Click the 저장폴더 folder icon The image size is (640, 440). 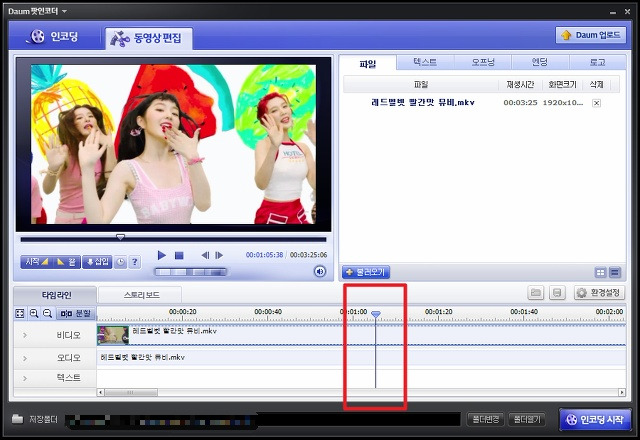17,419
